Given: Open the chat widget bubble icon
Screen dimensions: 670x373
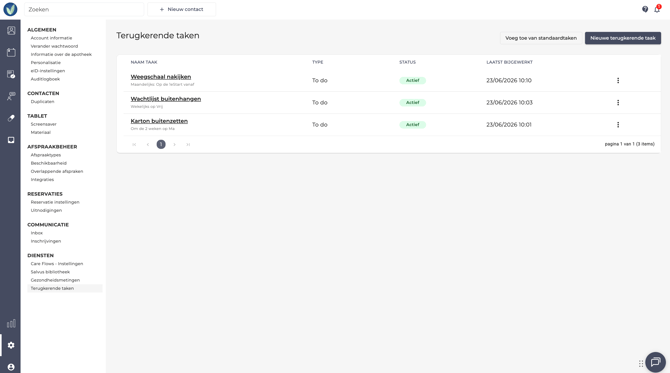Looking at the screenshot, I should (x=655, y=362).
